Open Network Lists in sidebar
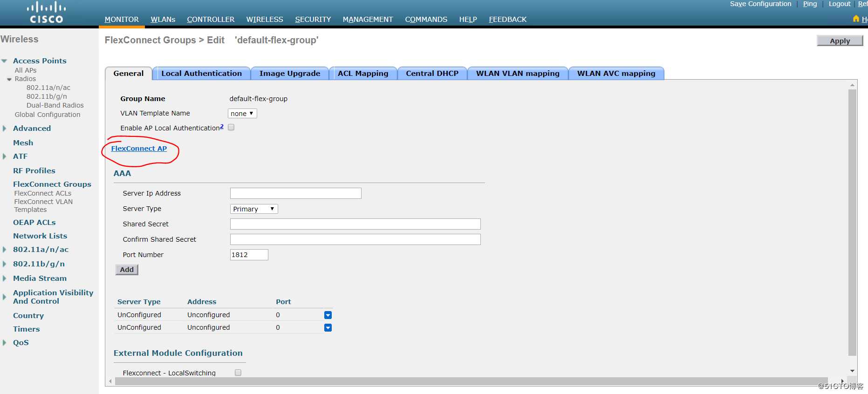868x394 pixels. click(x=40, y=236)
